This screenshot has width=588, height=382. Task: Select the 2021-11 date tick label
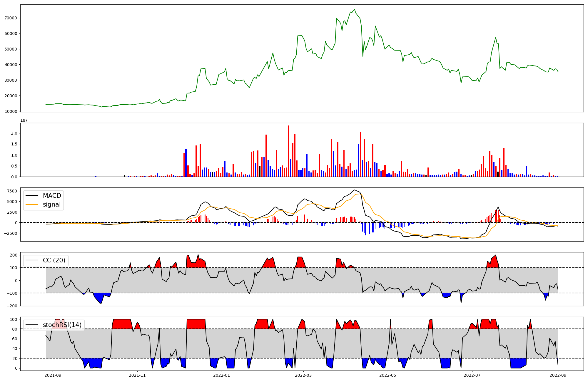pos(137,375)
